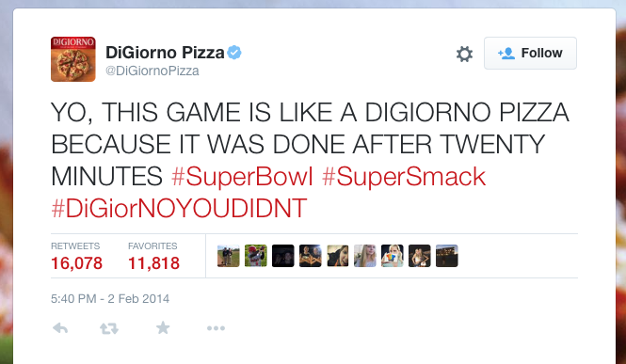Open the #DiGiorNOYOUDIDNT hashtag
Viewport: 626px width, 364px height.
pos(179,208)
